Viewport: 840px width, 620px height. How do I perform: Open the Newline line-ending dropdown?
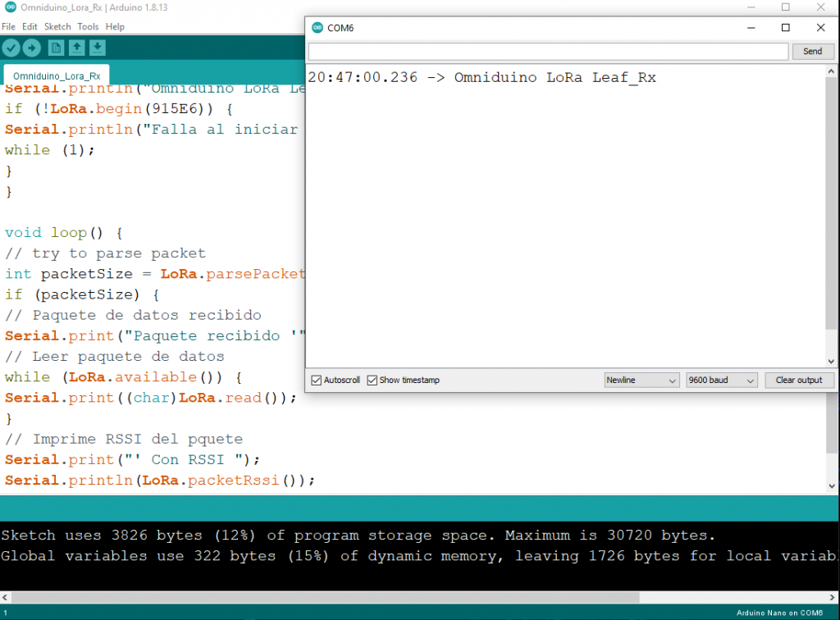(641, 381)
